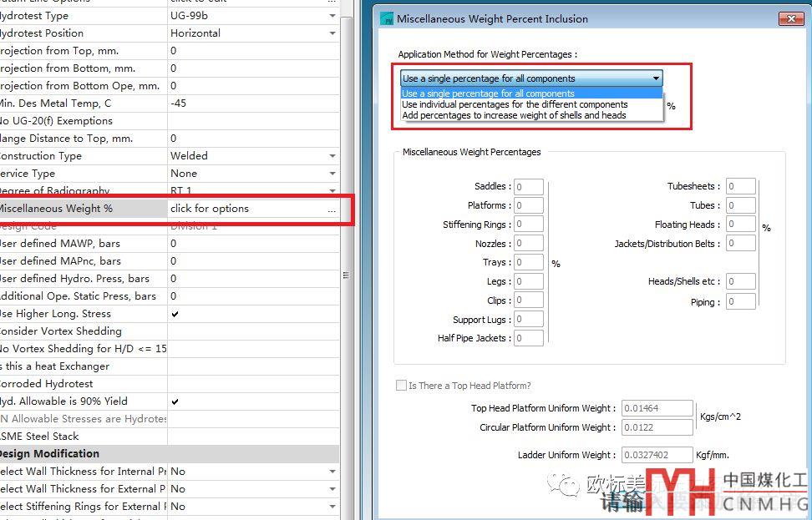Open the Hydrotest Position dropdown
This screenshot has width=812, height=520.
pyautogui.click(x=332, y=33)
